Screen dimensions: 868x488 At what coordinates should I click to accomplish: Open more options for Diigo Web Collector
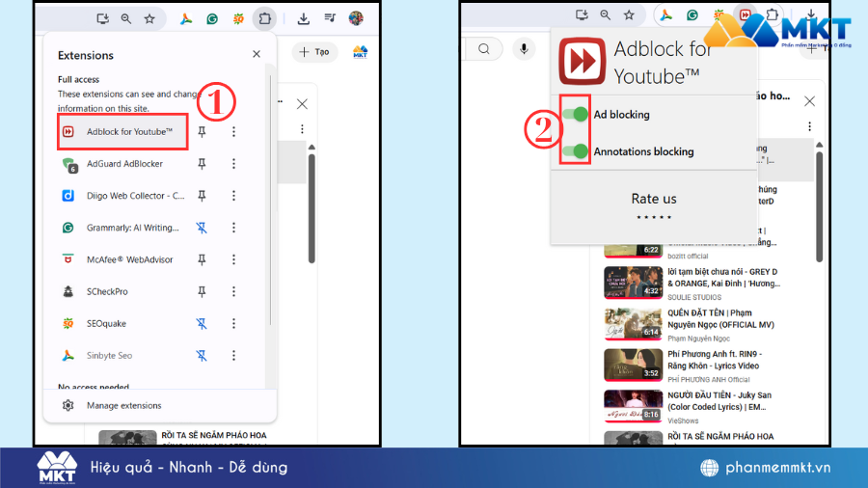[x=233, y=196]
